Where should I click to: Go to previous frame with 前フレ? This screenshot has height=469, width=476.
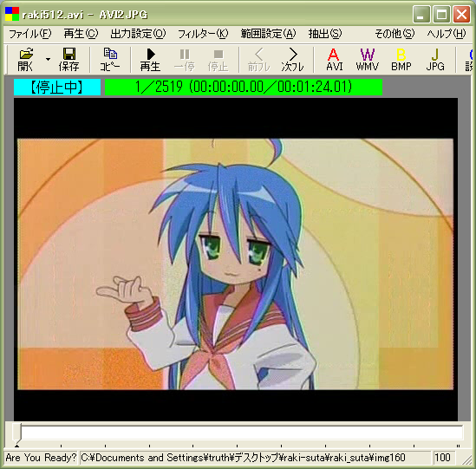(x=258, y=60)
